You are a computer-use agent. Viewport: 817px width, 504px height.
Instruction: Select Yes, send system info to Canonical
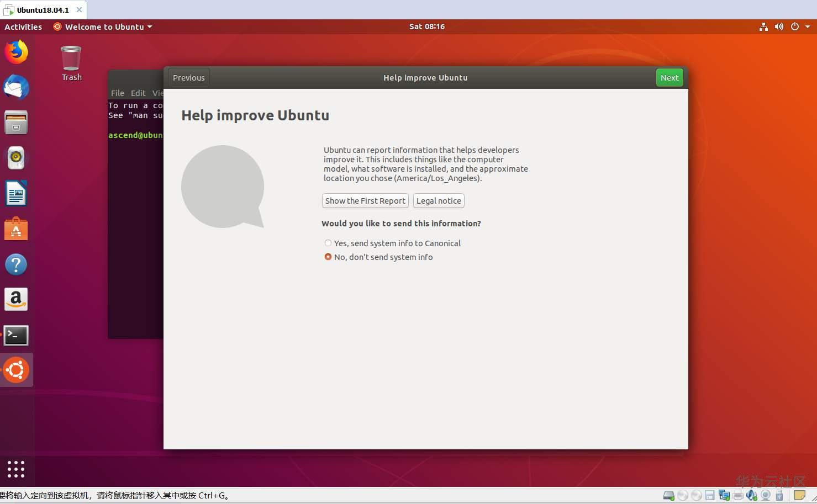click(392, 243)
